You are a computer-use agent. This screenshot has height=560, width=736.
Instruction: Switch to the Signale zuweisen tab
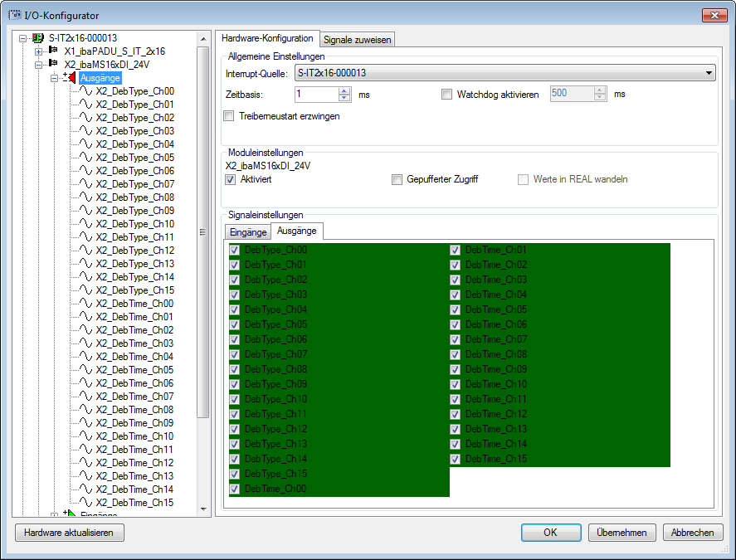click(357, 39)
